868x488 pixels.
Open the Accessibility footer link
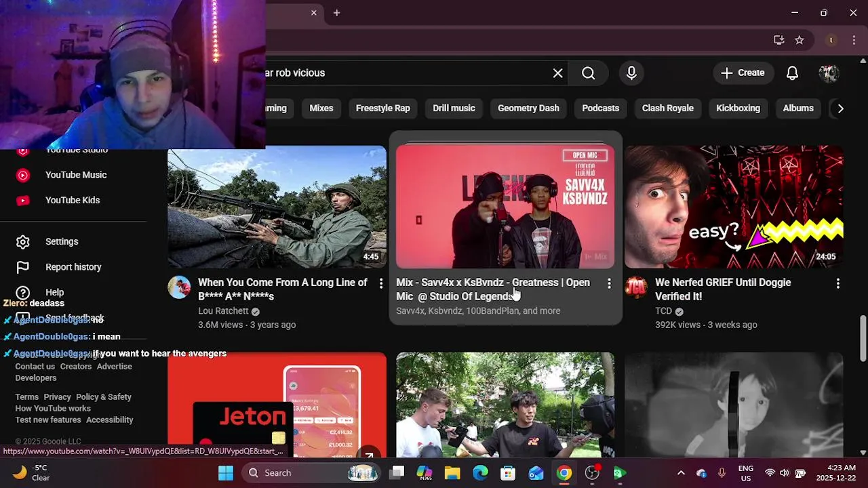tap(109, 420)
